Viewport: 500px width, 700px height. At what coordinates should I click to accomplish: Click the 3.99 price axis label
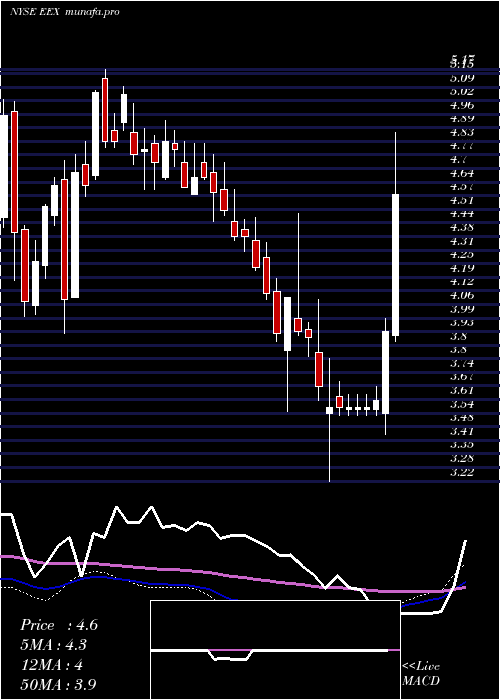pos(462,309)
